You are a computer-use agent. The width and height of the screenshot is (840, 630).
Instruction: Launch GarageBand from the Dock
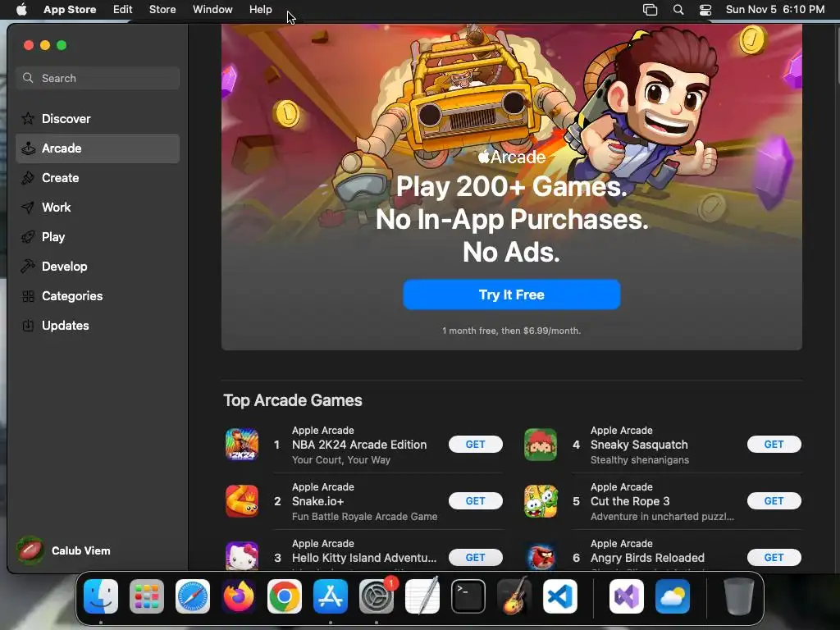(x=514, y=596)
